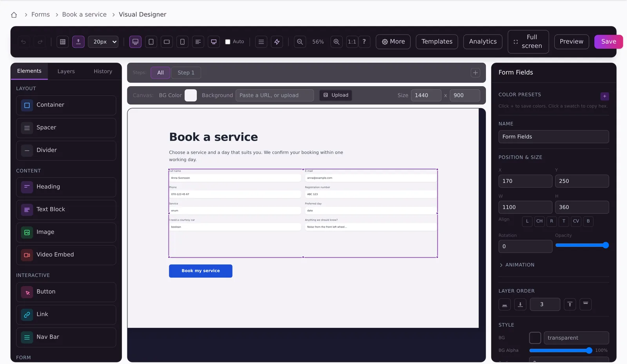627x364 pixels.
Task: Select the mobile phone viewport icon
Action: [x=182, y=42]
